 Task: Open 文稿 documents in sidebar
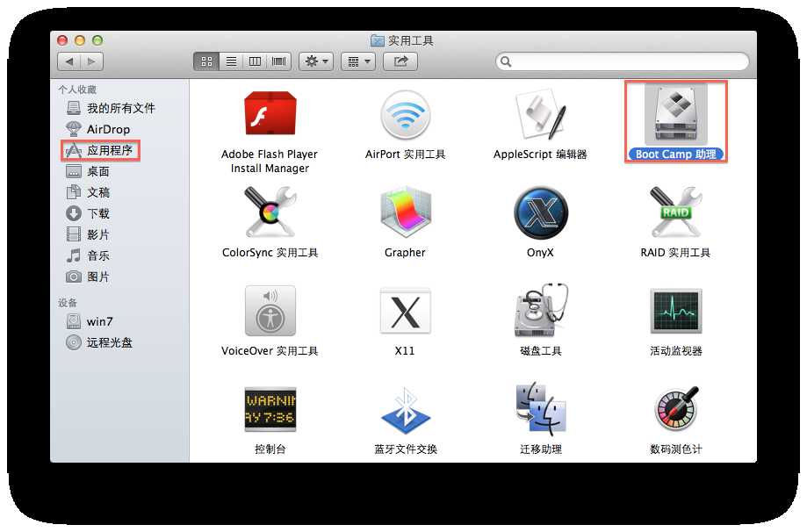tap(88, 192)
